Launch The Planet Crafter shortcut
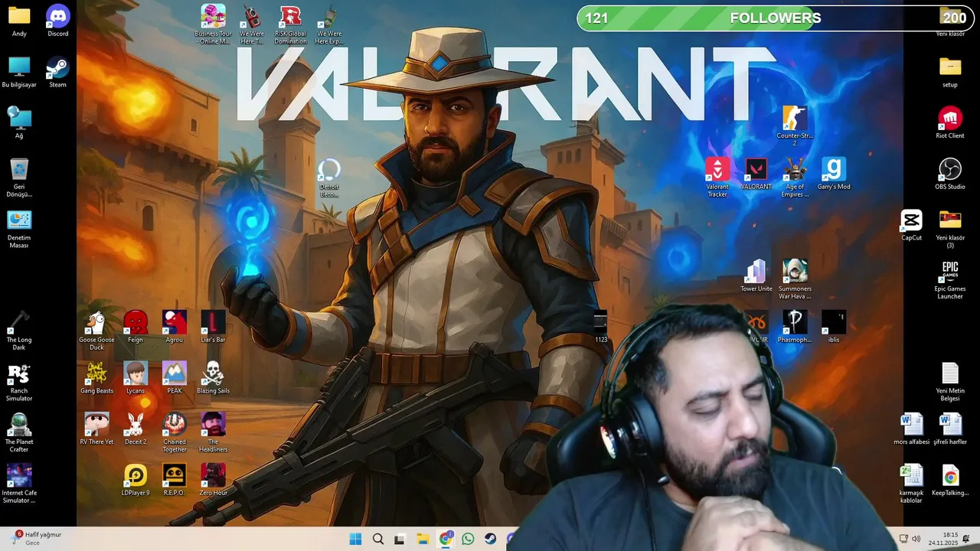Viewport: 980px width, 551px height. (19, 433)
